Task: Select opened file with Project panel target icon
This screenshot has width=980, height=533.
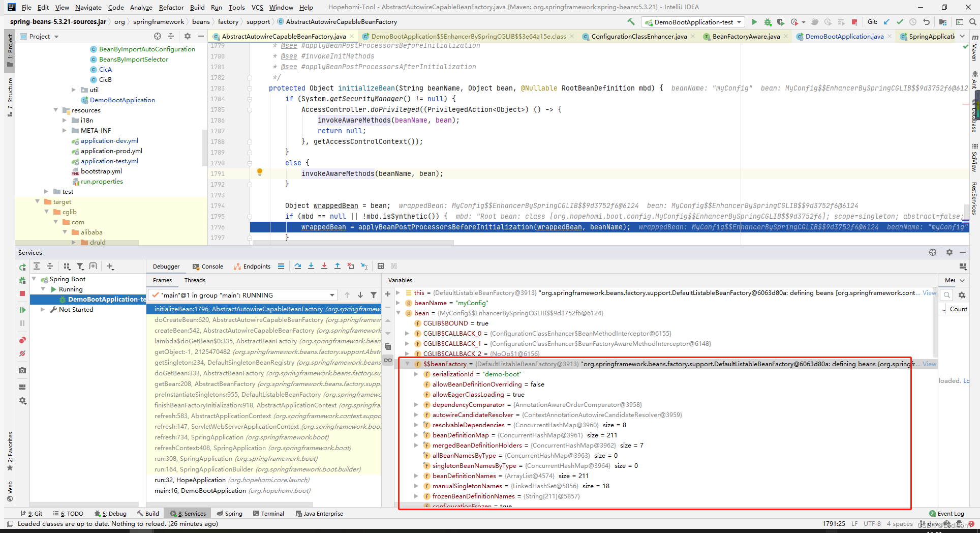Action: [x=158, y=36]
